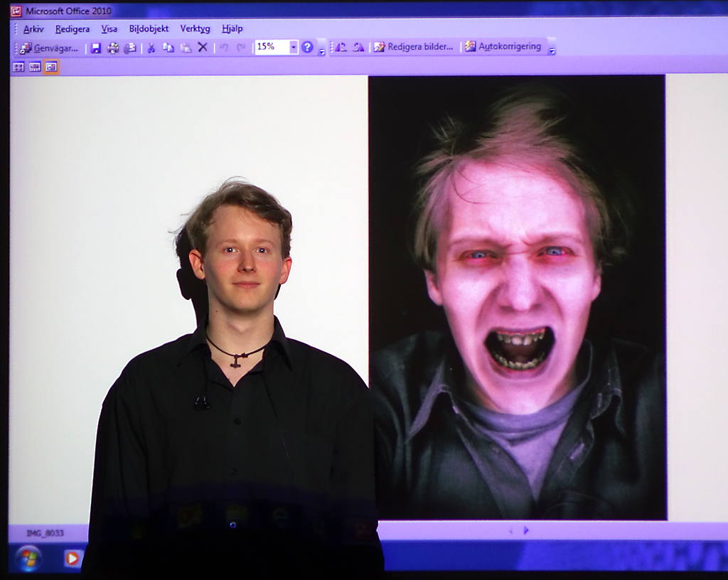The image size is (728, 580).
Task: Click the Genvägar shortcuts button
Action: (x=49, y=48)
